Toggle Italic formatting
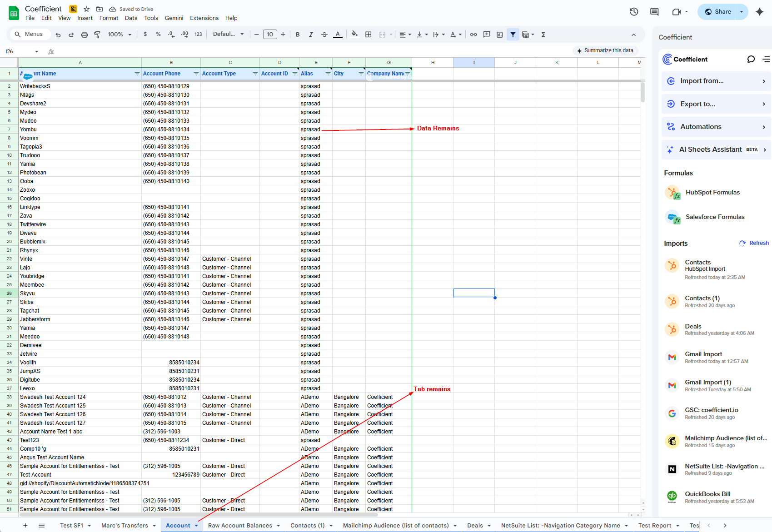This screenshot has height=532, width=772. click(x=311, y=35)
